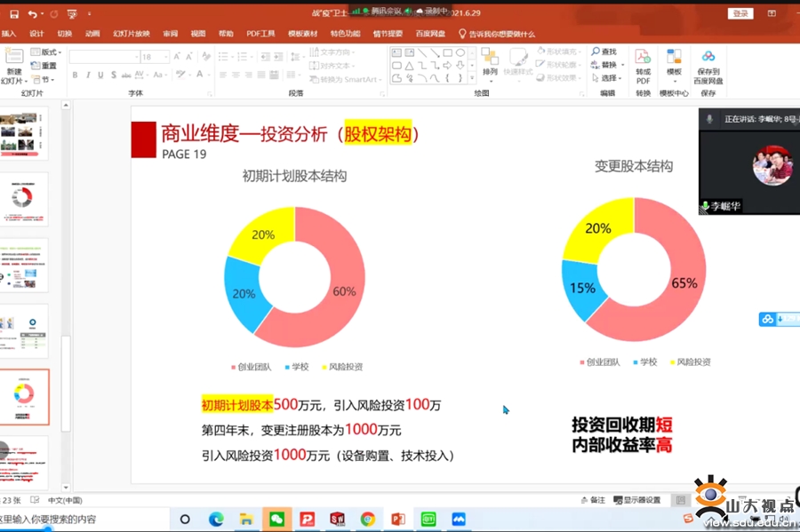Screen dimensions: 800x532
Task: Open WeChat from the taskbar
Action: (x=276, y=519)
